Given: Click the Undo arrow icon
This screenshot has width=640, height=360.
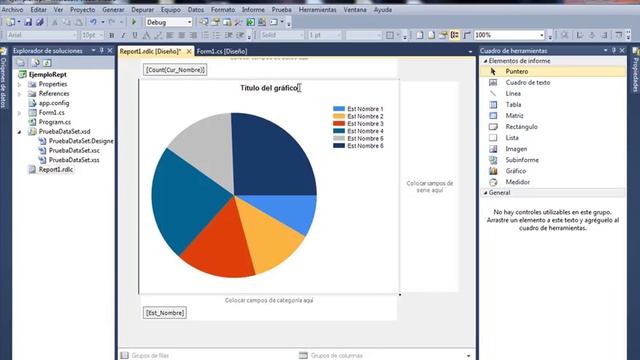Looking at the screenshot, I should (93, 22).
